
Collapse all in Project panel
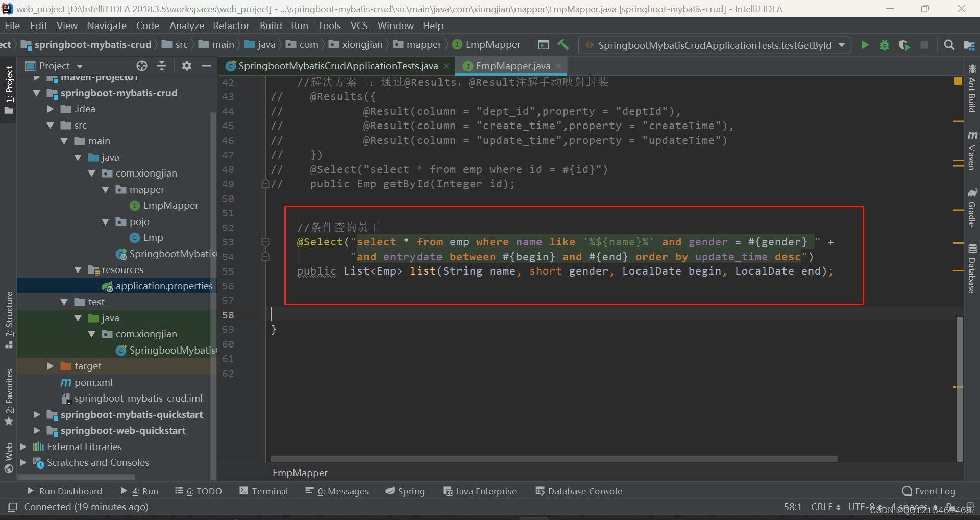coord(162,66)
